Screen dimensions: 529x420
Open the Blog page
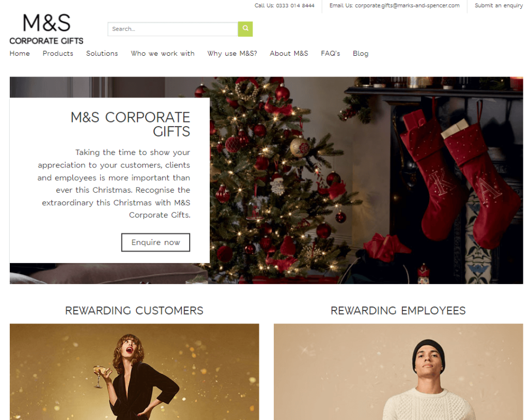[x=361, y=53]
